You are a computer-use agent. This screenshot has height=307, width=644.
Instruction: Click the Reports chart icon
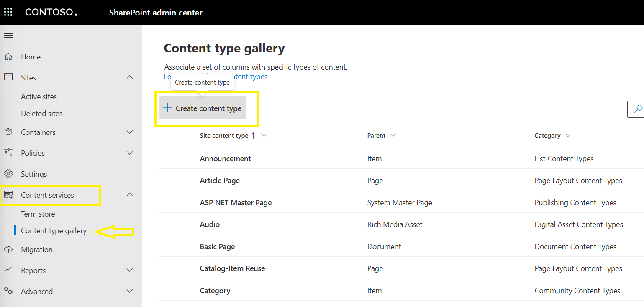[8, 270]
